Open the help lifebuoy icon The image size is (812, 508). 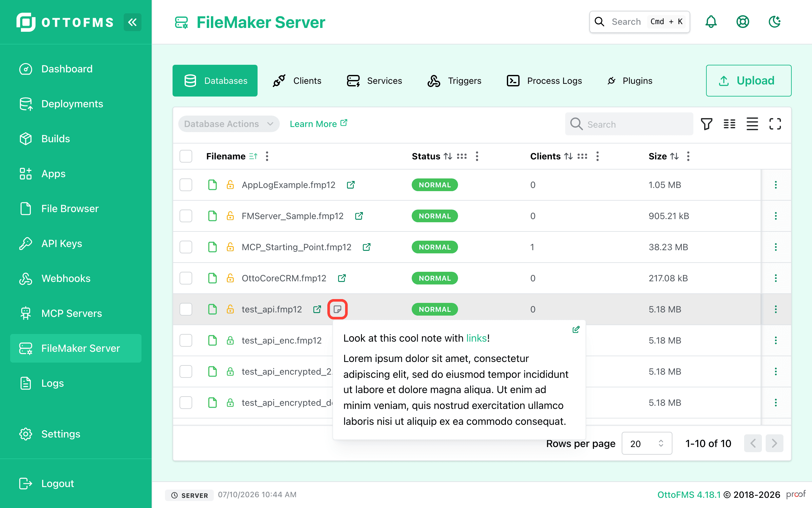coord(743,22)
